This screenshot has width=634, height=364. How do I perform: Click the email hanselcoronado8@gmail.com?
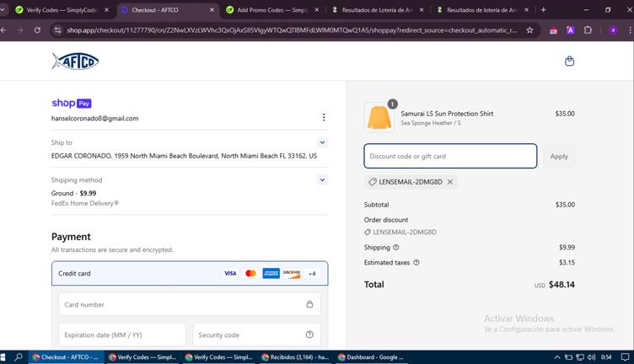click(94, 118)
